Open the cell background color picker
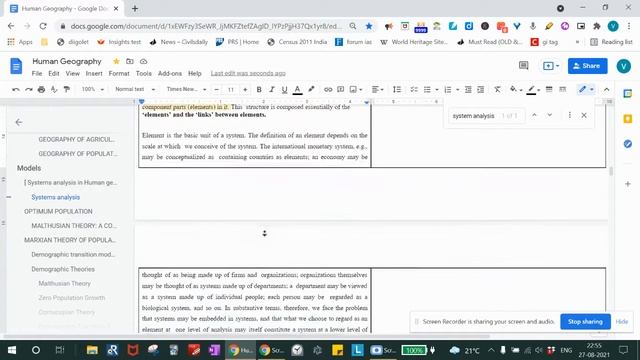 point(516,89)
